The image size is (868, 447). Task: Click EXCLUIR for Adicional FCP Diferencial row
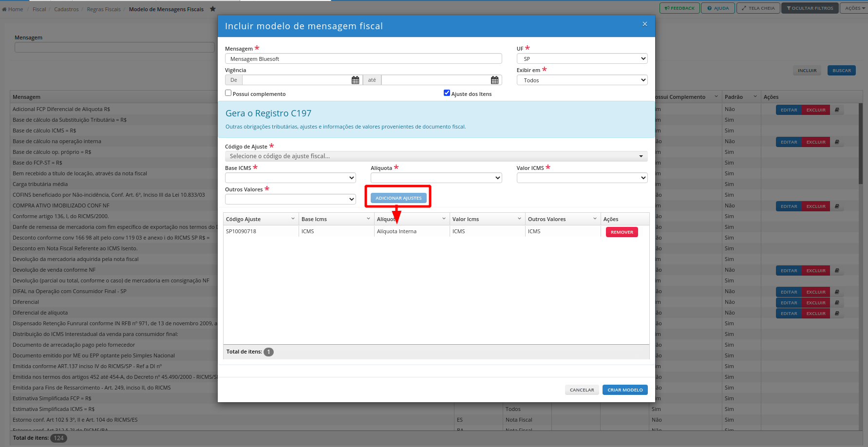[x=816, y=110]
